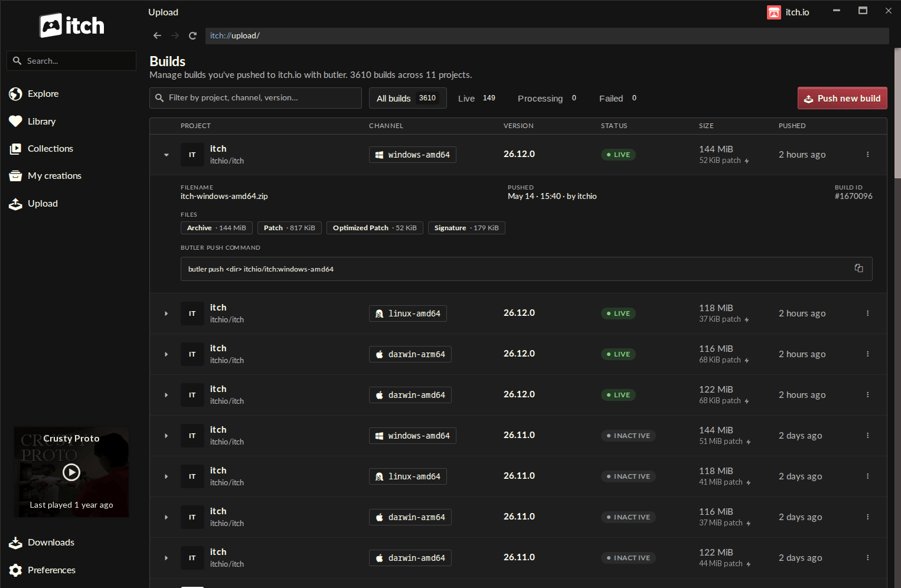Click filename itch-windows-amd64.zip
This screenshot has height=588, width=901.
click(x=224, y=196)
